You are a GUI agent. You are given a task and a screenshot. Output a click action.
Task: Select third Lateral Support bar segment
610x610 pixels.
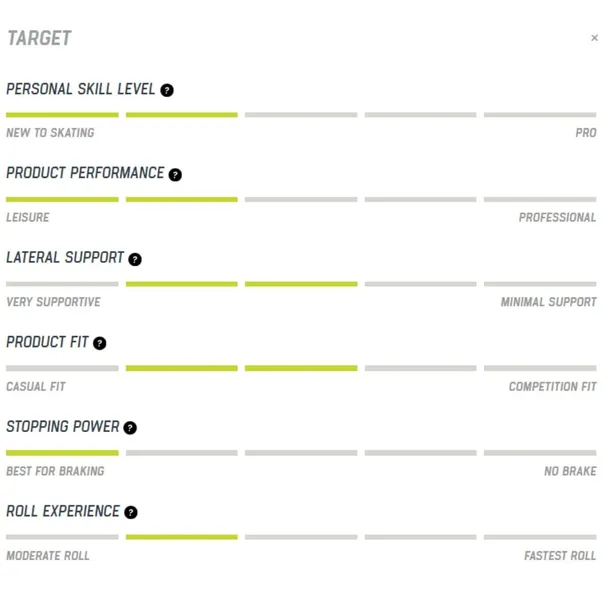point(301,284)
